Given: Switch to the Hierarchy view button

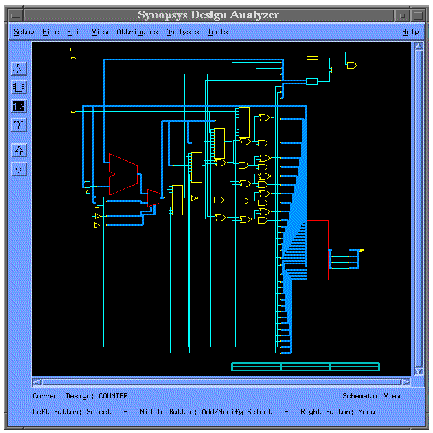Looking at the screenshot, I should coord(19,125).
